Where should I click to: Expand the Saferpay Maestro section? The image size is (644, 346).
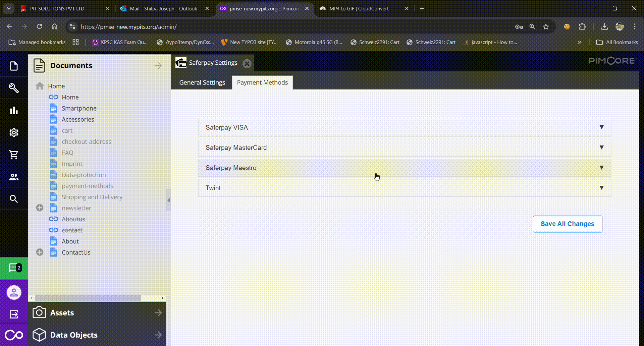click(x=405, y=168)
